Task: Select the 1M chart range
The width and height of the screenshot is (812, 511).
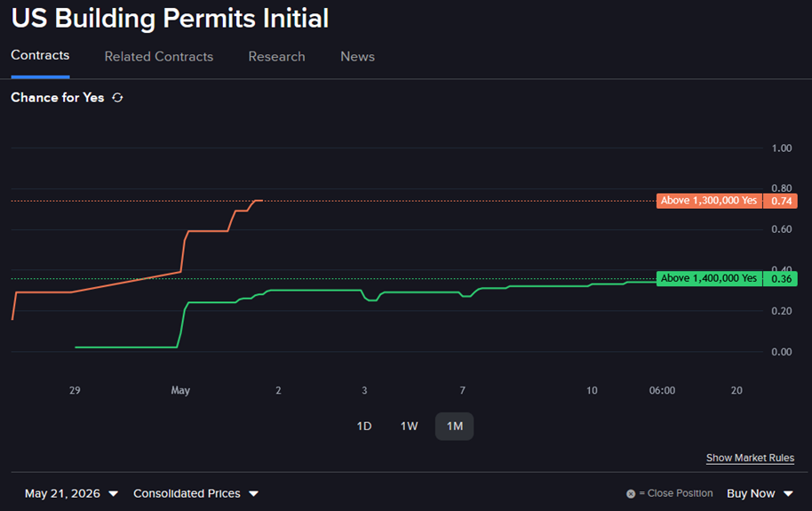Action: (455, 426)
